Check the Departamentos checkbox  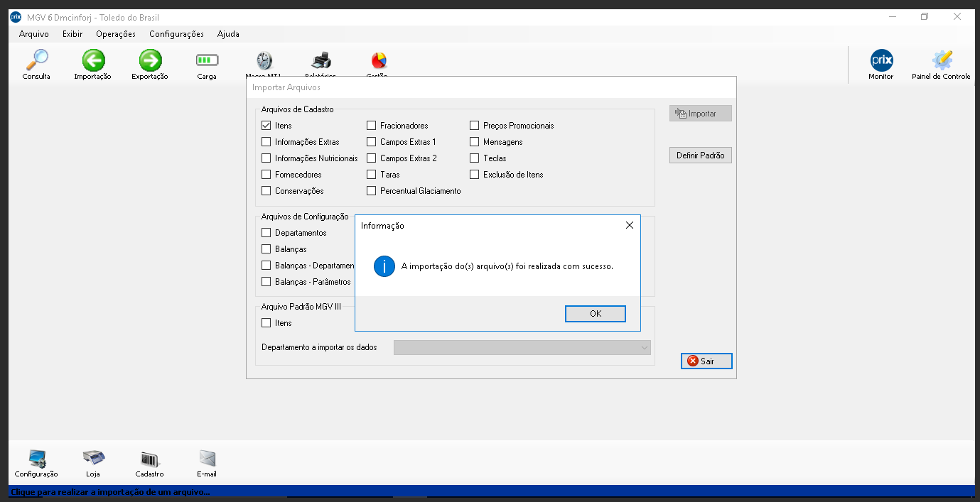click(x=266, y=233)
